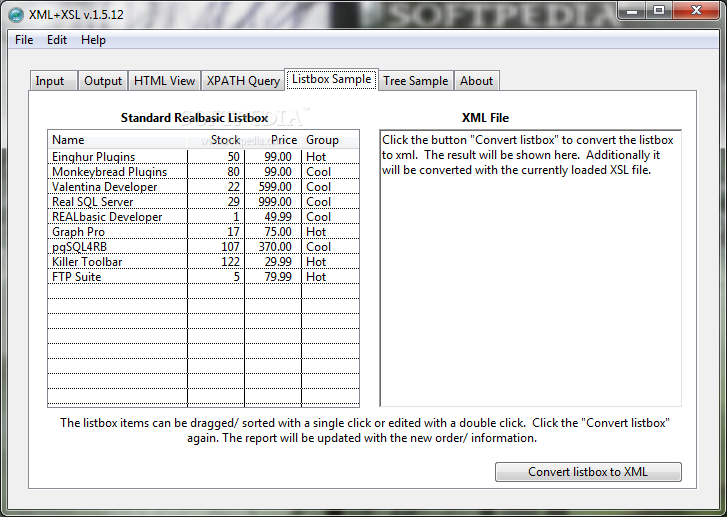Maximize the XML+XSL window
This screenshot has width=727, height=517.
[x=658, y=11]
